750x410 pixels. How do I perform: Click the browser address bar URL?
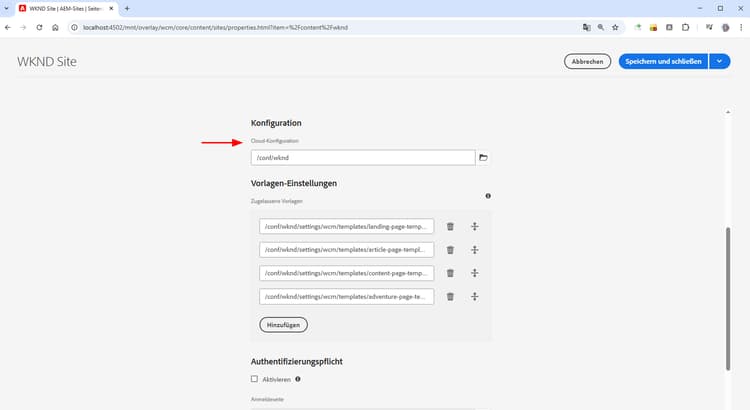point(215,28)
